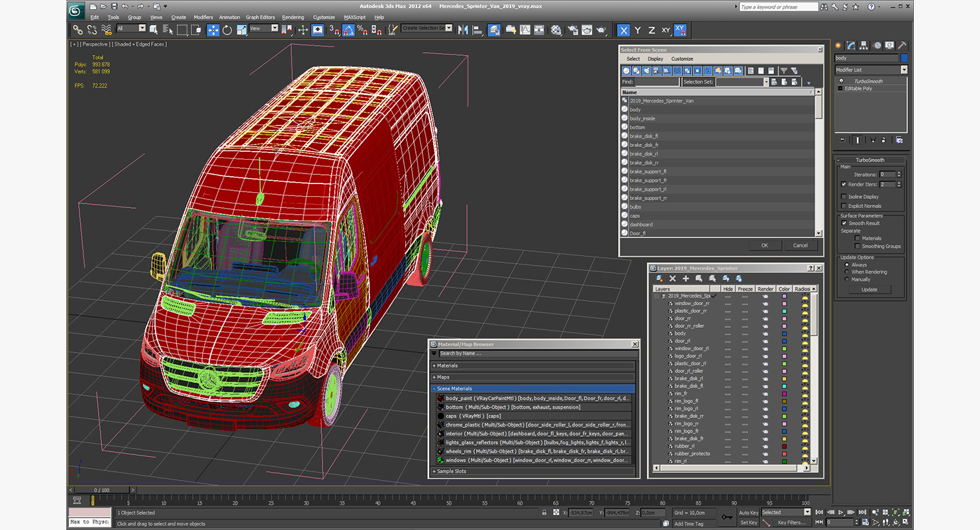Open the Utilities hammer tab
Screen dimensions: 980x530
[x=902, y=46]
